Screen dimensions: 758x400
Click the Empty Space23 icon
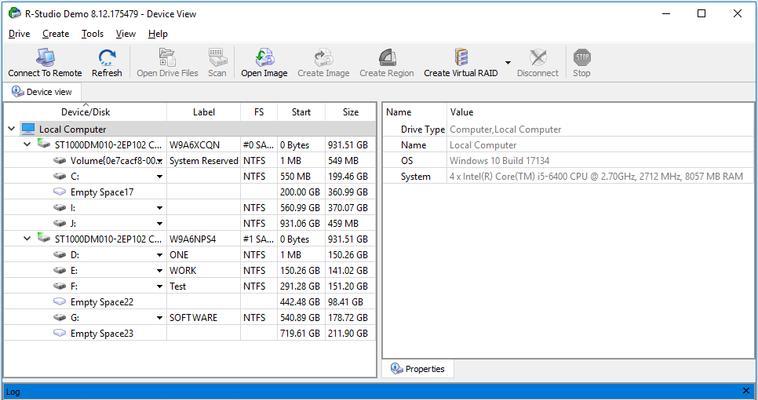click(x=59, y=333)
